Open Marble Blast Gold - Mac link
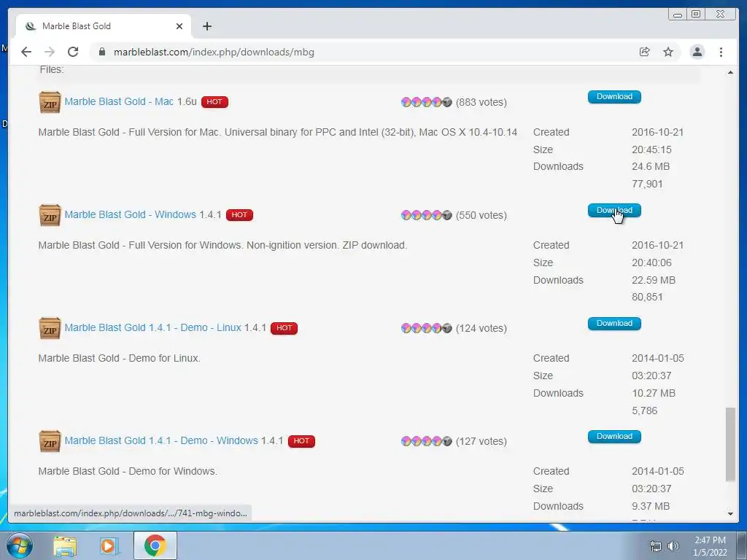747x560 pixels. click(x=119, y=101)
